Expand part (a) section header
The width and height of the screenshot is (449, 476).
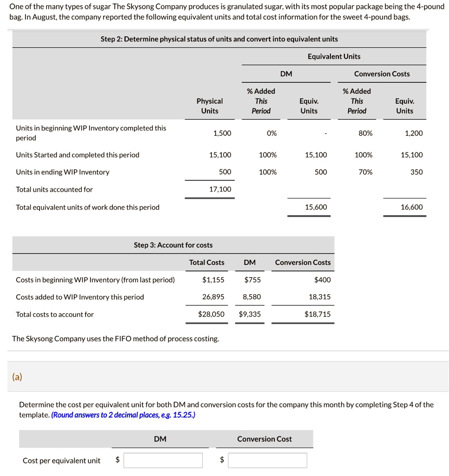click(17, 377)
